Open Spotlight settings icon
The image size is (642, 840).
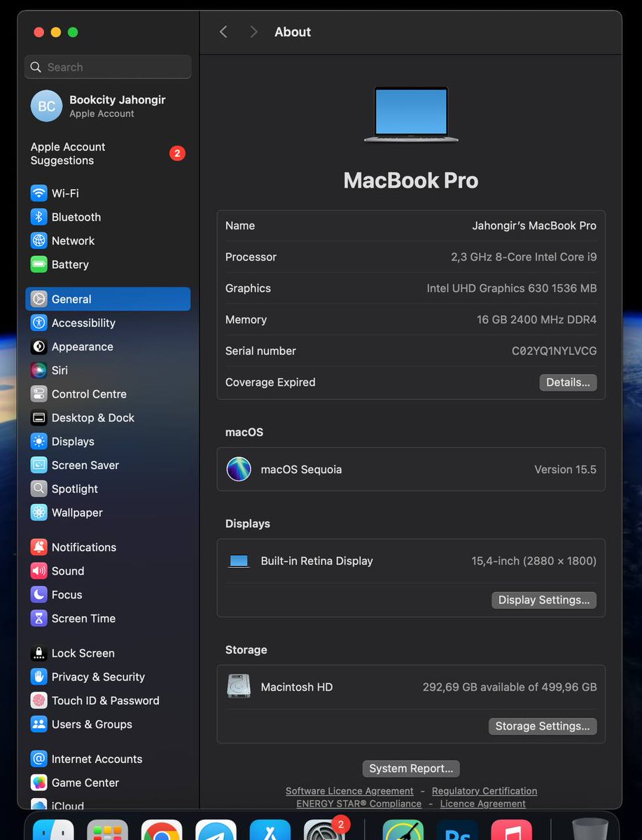click(39, 489)
